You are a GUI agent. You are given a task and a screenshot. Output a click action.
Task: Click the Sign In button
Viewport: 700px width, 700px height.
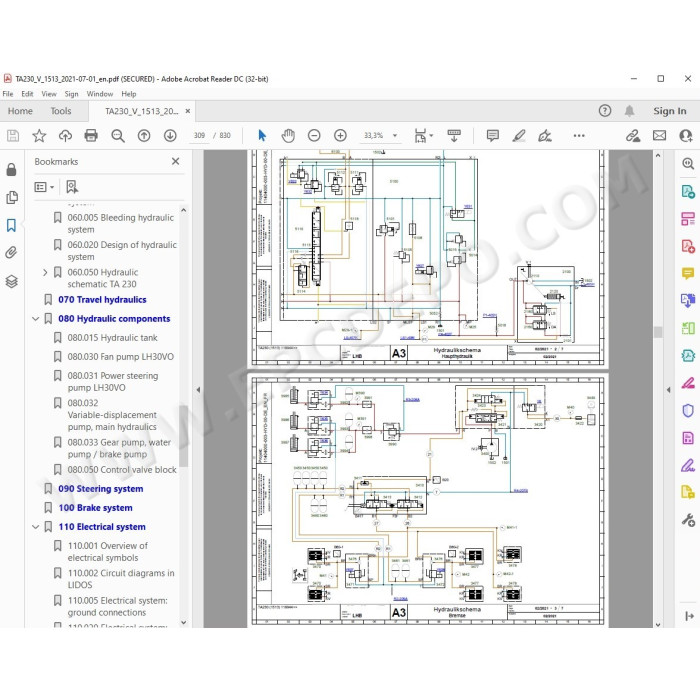click(670, 111)
